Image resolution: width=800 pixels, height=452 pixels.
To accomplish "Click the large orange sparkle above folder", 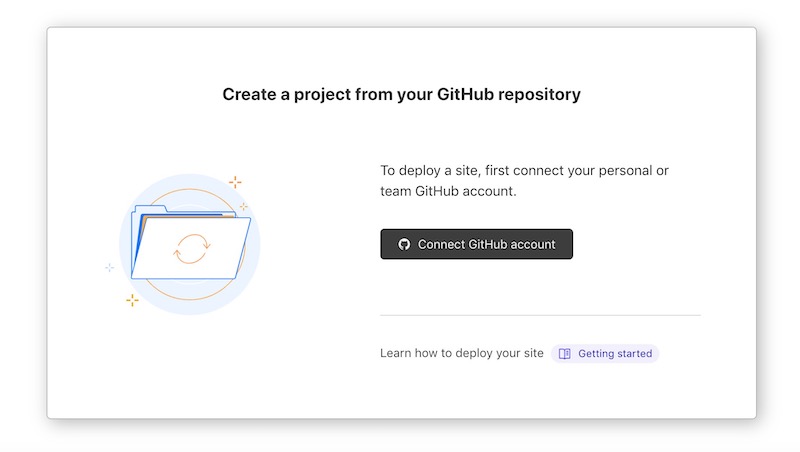I will click(235, 182).
